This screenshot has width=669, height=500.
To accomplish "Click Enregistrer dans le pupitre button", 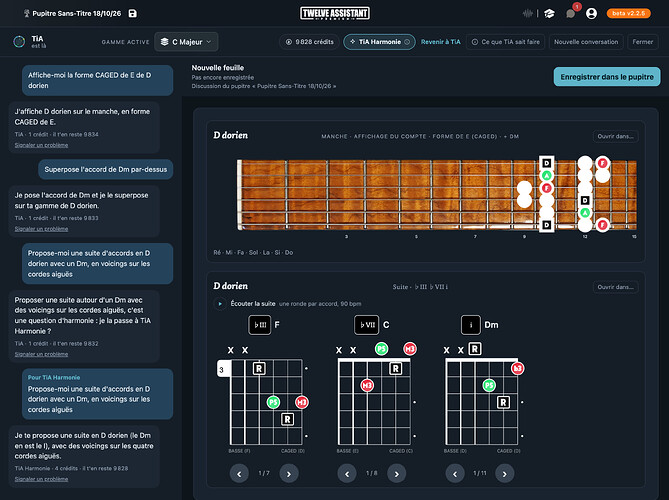I will tap(607, 77).
